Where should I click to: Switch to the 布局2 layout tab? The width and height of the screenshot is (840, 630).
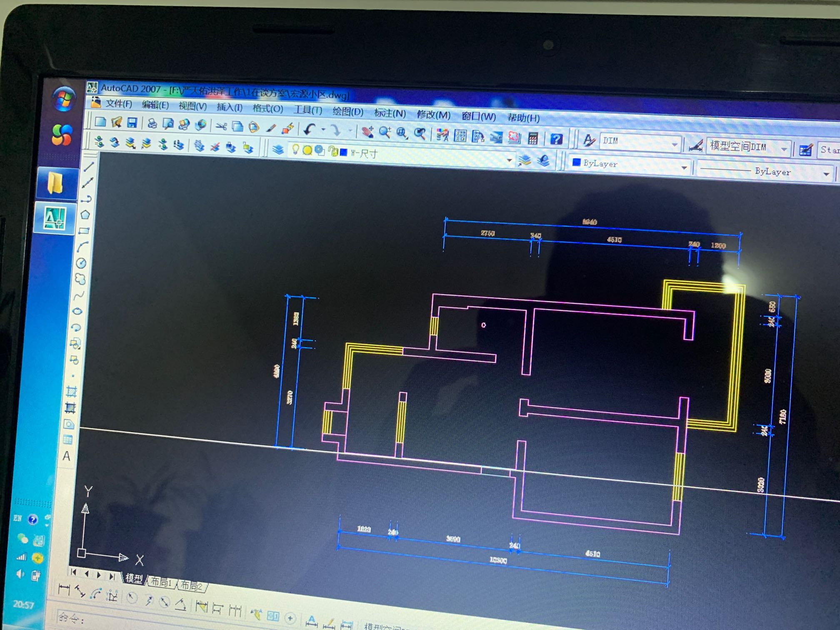click(191, 585)
